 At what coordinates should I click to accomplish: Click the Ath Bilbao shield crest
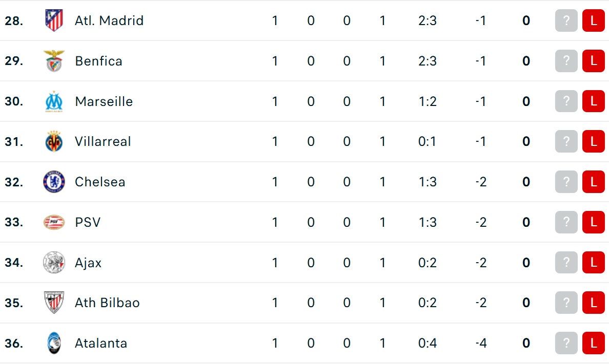point(54,303)
